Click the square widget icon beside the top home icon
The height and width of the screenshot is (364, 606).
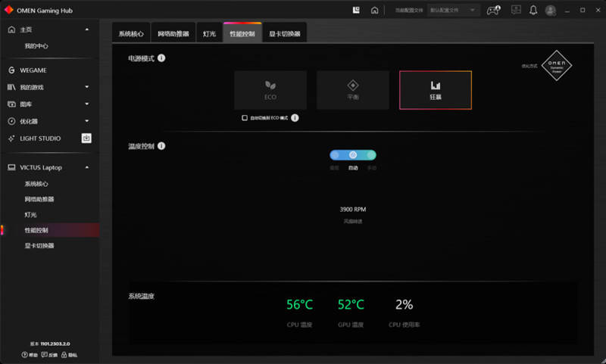[x=356, y=10]
